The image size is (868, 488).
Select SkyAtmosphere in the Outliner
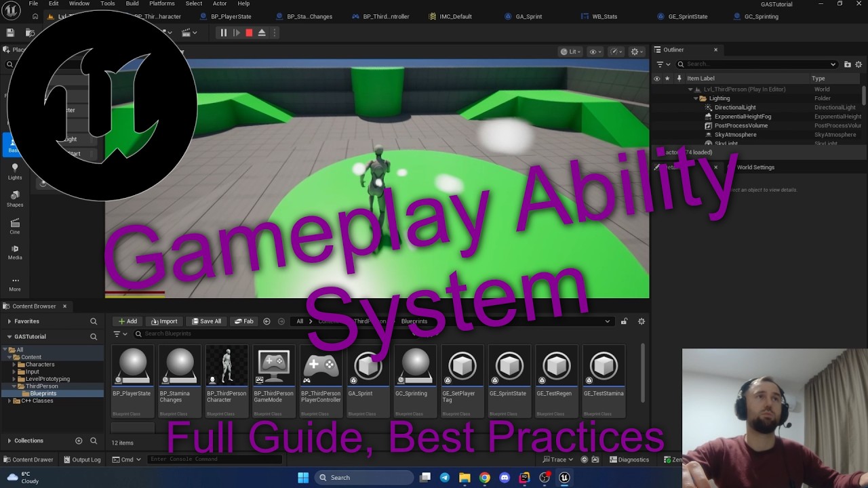[736, 134]
